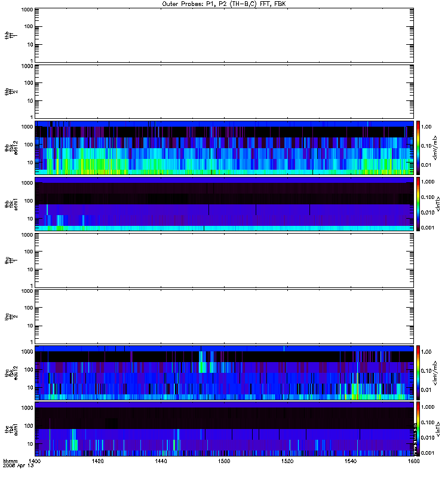This screenshot has height=478, width=448.
Task: Click the 'hhmm' axis unit label
Action: (10, 461)
